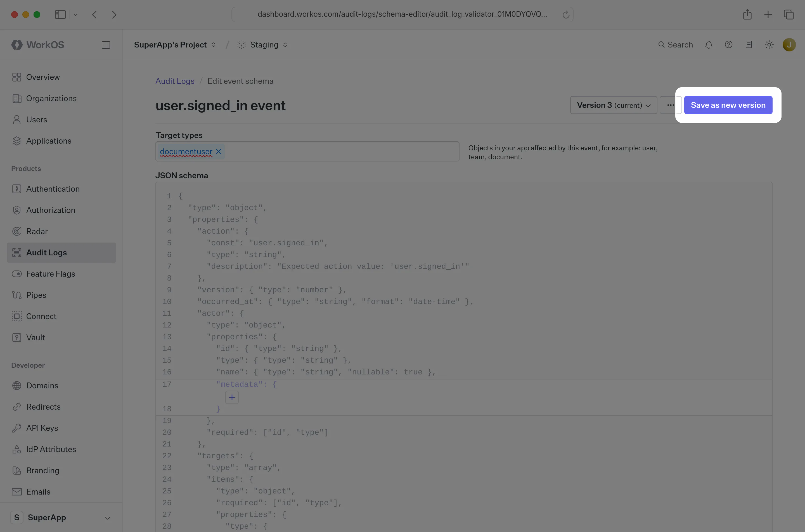Go forward in Safari
The image size is (805, 532).
tap(114, 15)
